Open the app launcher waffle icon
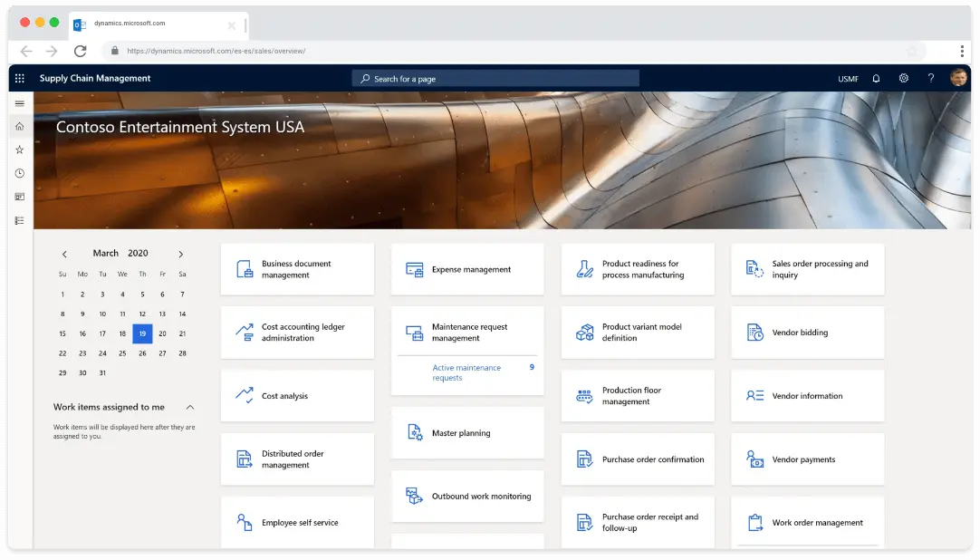 point(20,79)
